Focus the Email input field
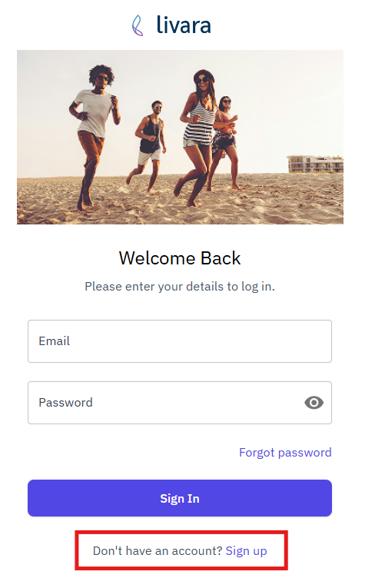This screenshot has height=588, width=385. click(180, 341)
